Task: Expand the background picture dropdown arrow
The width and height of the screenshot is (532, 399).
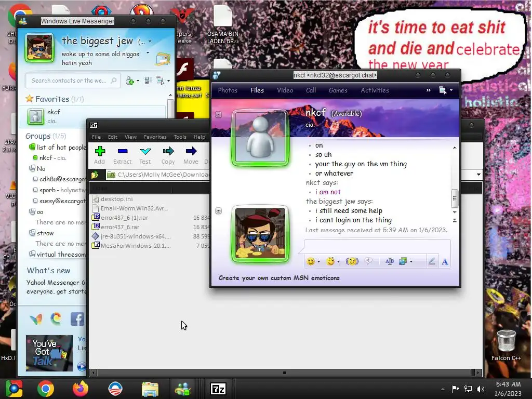Action: (411, 262)
